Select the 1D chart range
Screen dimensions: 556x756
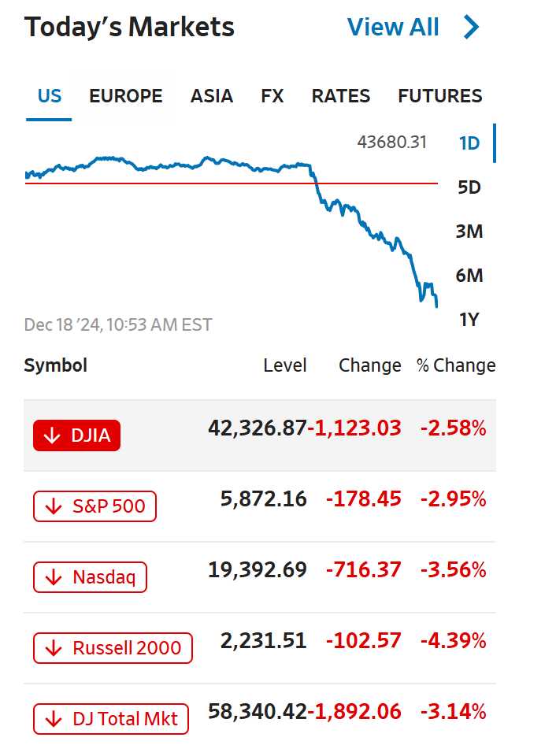(469, 143)
